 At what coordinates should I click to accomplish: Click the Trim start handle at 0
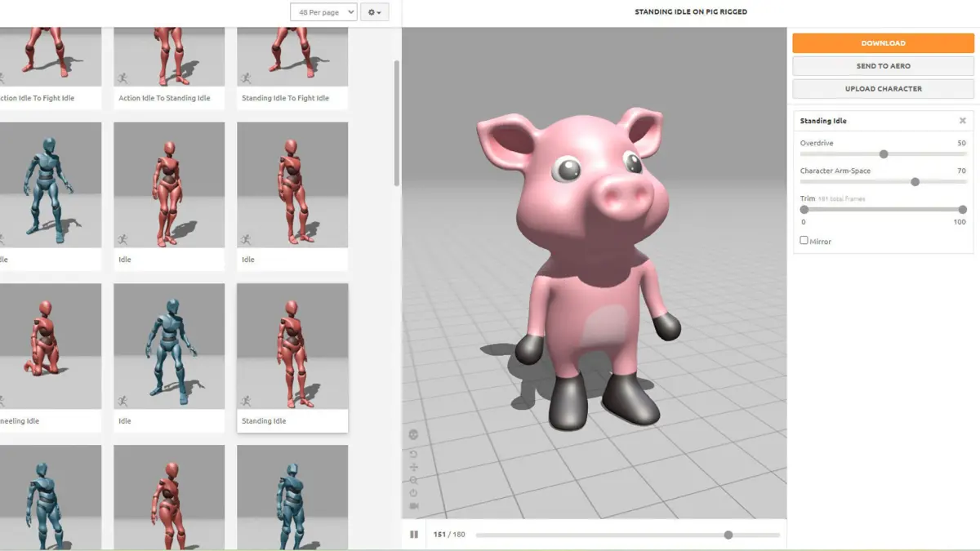[804, 210]
